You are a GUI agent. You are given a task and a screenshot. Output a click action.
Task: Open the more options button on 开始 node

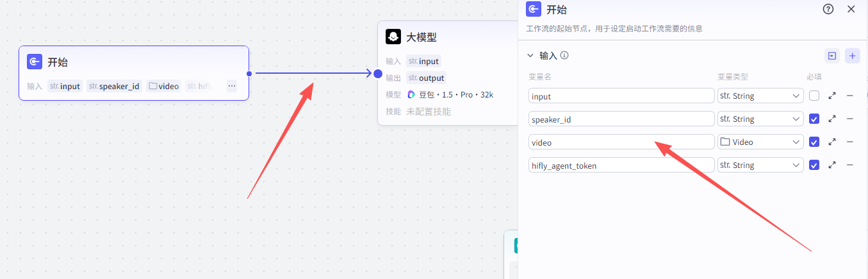tap(231, 86)
